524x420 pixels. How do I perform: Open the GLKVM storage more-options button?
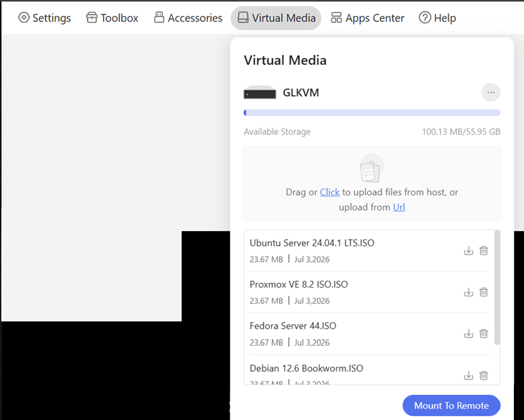[491, 93]
